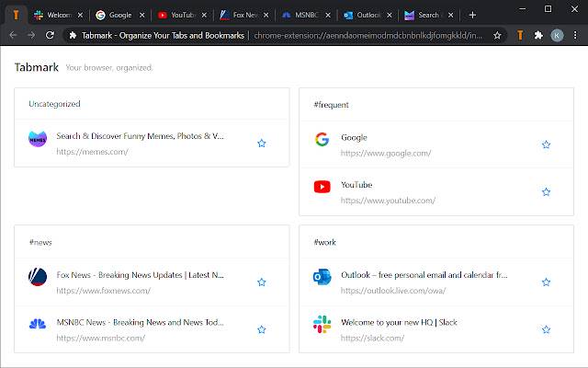
Task: Open the Chrome extensions puzzle icon
Action: [x=539, y=35]
